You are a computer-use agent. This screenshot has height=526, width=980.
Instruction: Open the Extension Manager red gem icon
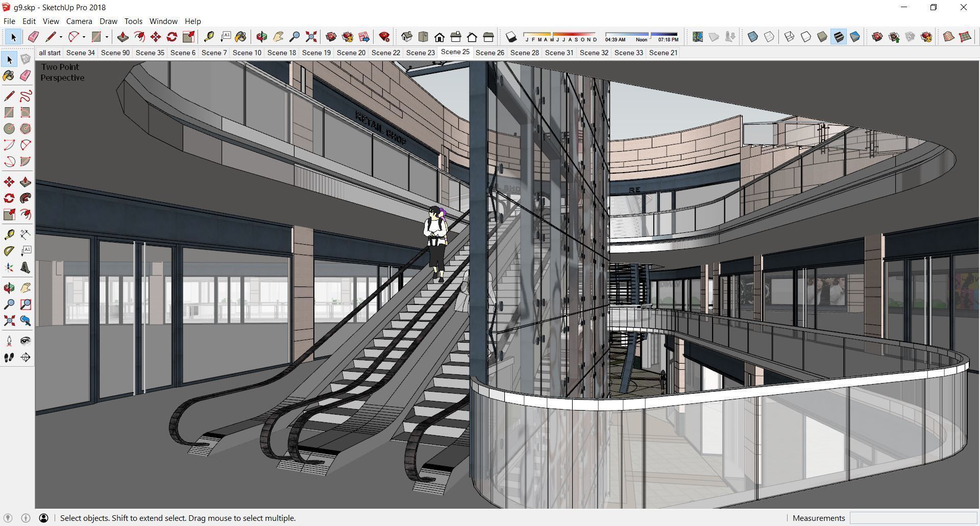(384, 37)
